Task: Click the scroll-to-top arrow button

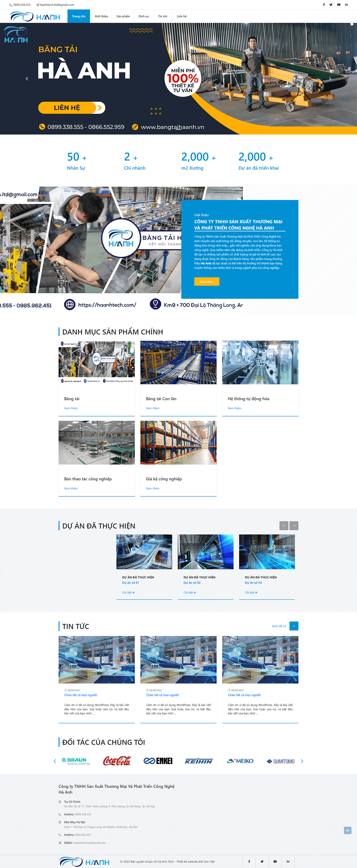Action: tap(348, 830)
